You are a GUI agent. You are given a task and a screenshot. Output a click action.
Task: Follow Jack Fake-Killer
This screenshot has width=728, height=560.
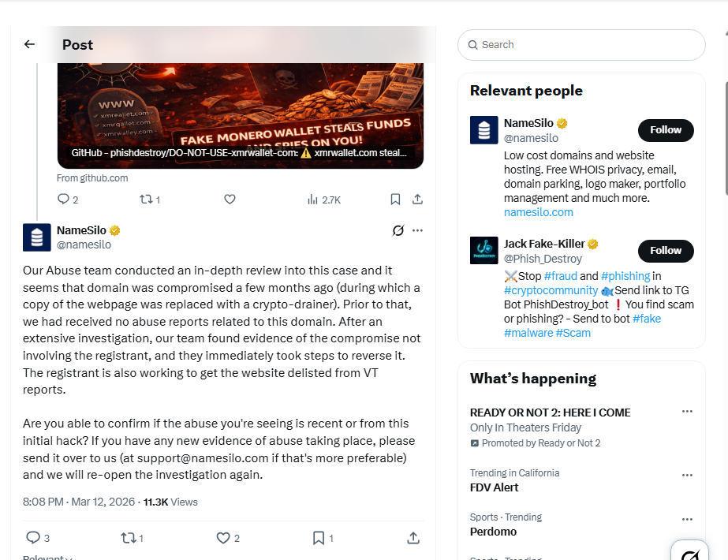666,251
